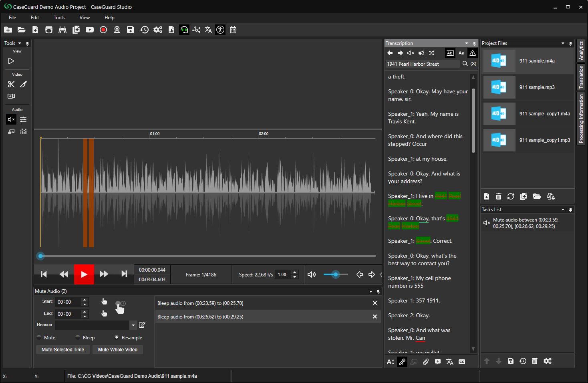The width and height of the screenshot is (588, 383).
Task: Select the Mute radio option
Action: click(39, 337)
